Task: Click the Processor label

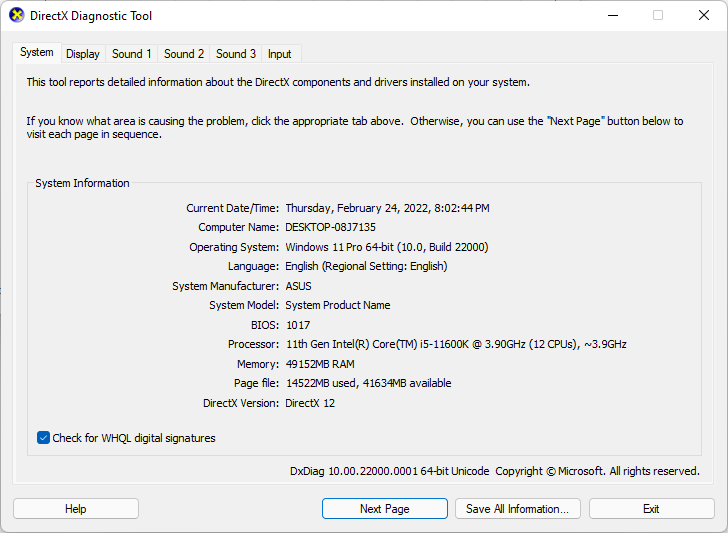Action: click(x=254, y=344)
